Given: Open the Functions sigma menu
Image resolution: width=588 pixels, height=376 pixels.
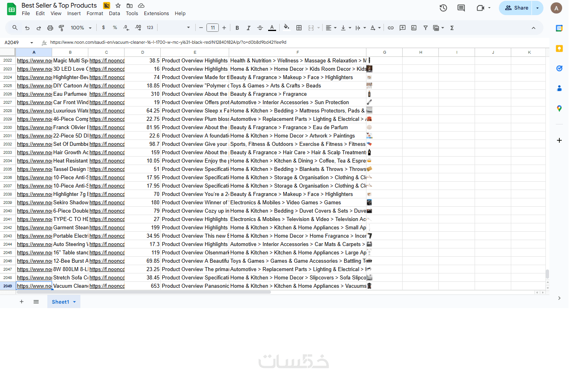Looking at the screenshot, I should 452,28.
